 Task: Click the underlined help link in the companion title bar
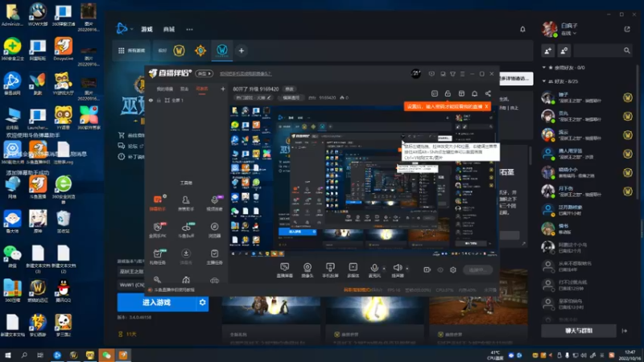(246, 73)
